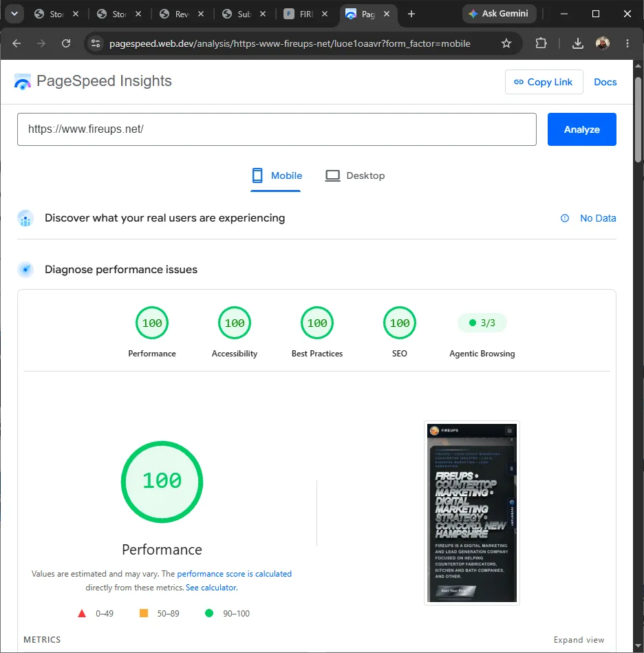Click the Ask Gemini button
Screen dimensions: 644x653
499,14
